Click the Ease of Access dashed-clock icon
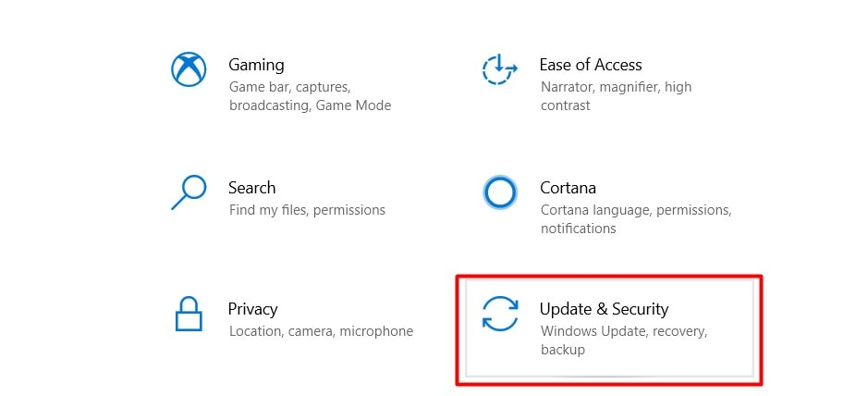The image size is (868, 396). pos(499,68)
